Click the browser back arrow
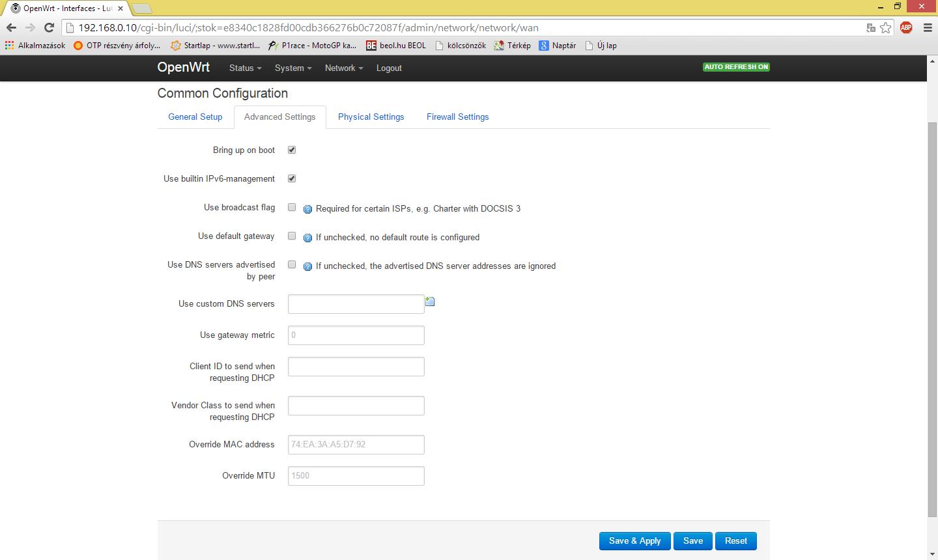Screen dimensions: 938x560 11,28
